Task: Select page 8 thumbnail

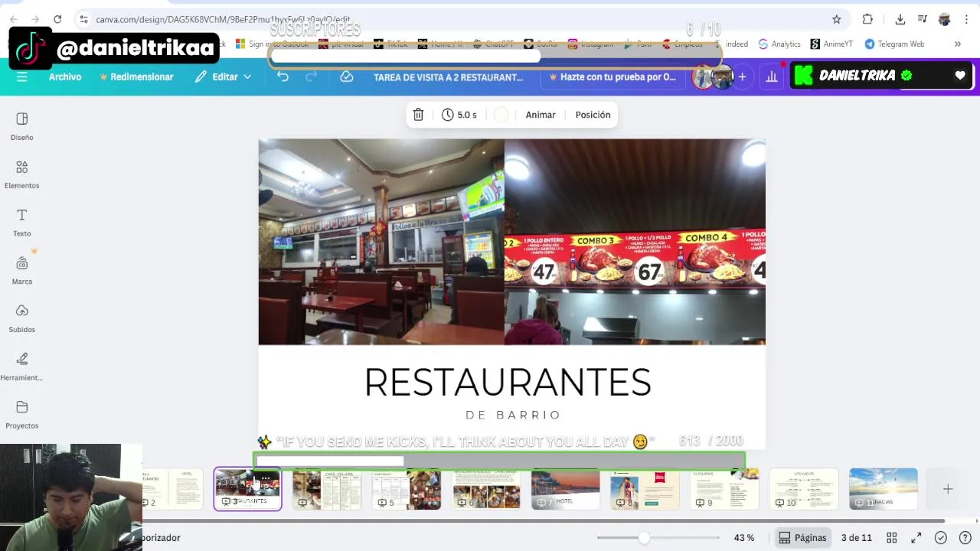Action: [645, 488]
